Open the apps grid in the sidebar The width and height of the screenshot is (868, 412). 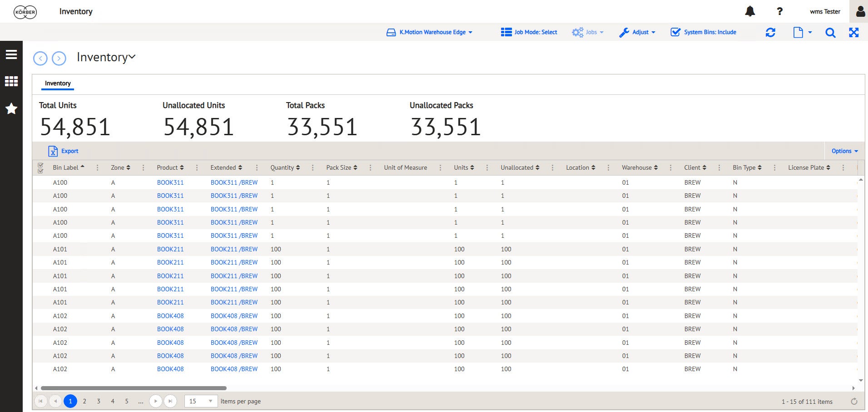tap(11, 81)
